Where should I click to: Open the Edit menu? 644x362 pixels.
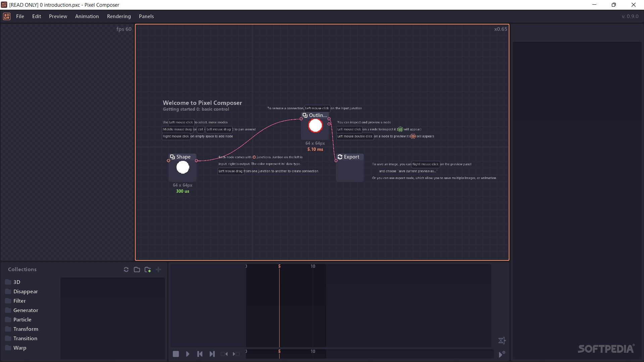[37, 16]
